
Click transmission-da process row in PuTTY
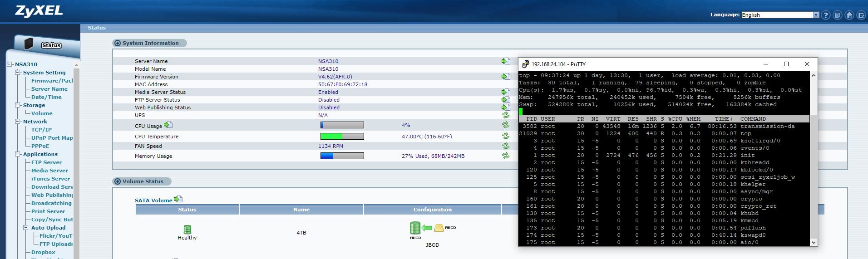664,126
